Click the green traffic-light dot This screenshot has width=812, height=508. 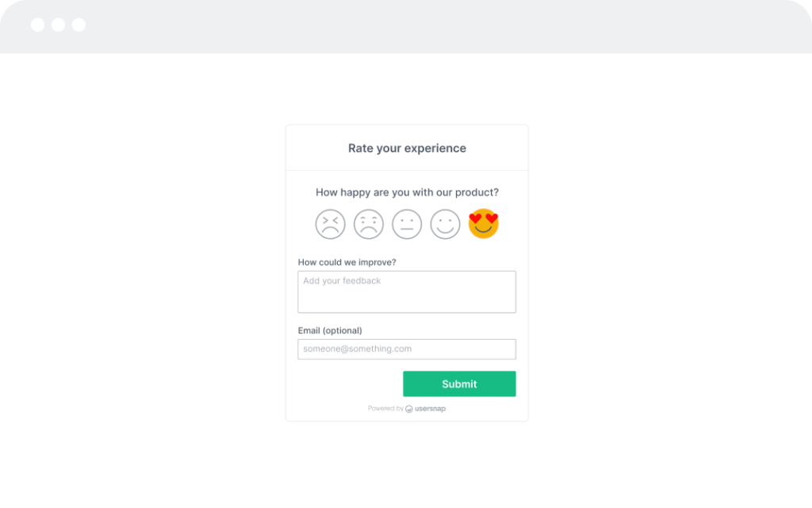click(78, 25)
